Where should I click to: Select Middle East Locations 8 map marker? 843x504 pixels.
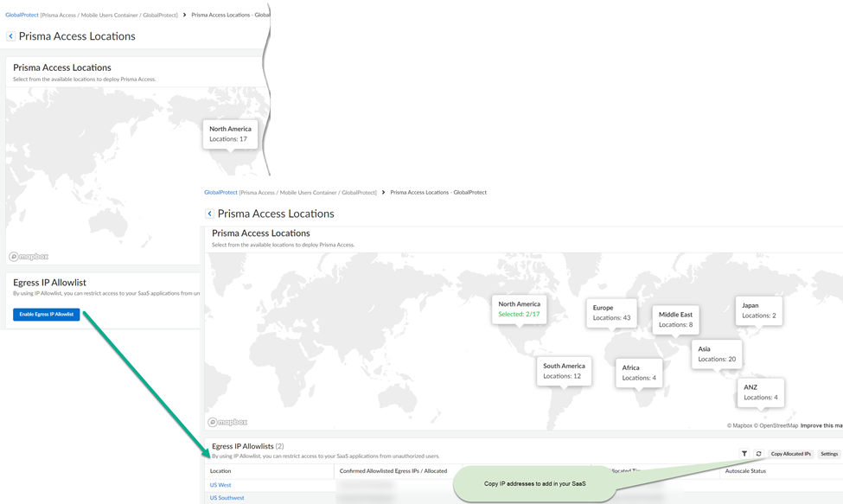tap(676, 320)
